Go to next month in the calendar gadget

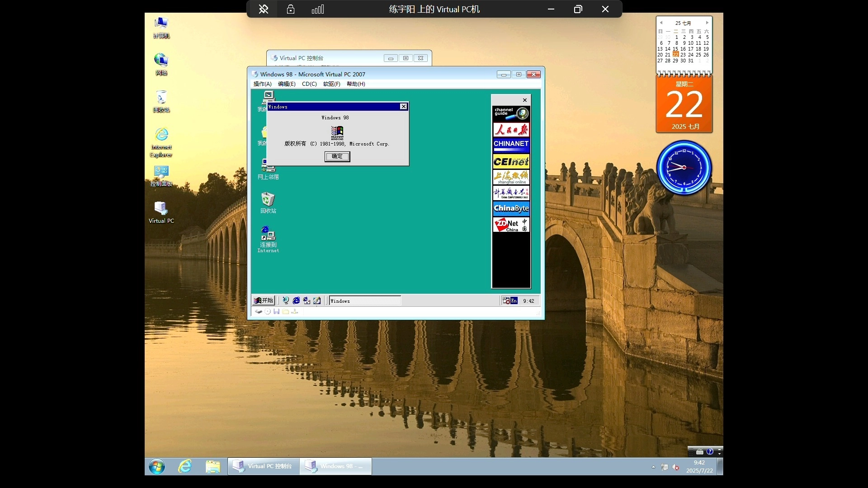coord(707,23)
